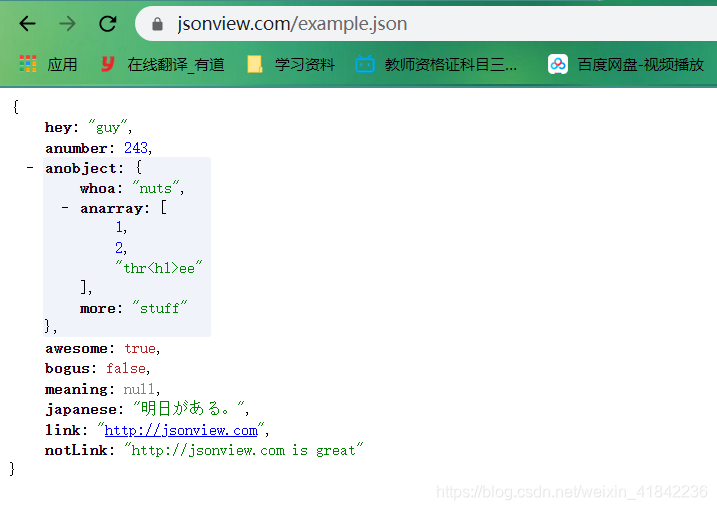Screen dimensions: 717x510
Task: Click the meaning key
Action: click(x=75, y=389)
